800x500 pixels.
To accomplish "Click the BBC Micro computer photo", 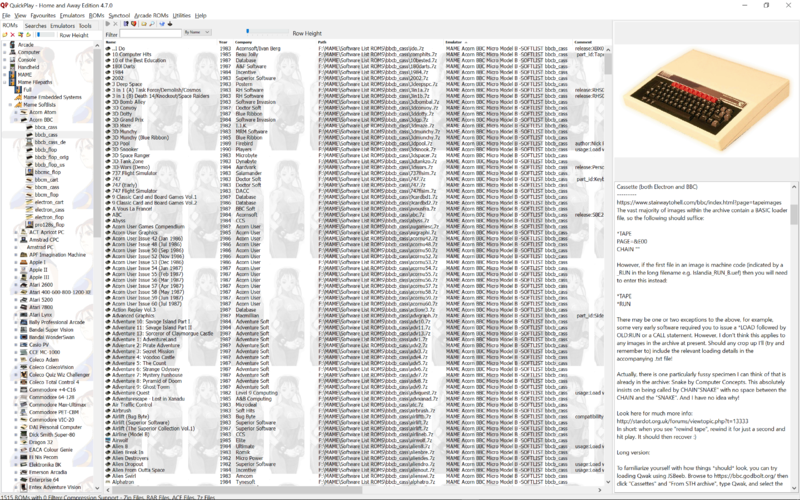I will 706,99.
